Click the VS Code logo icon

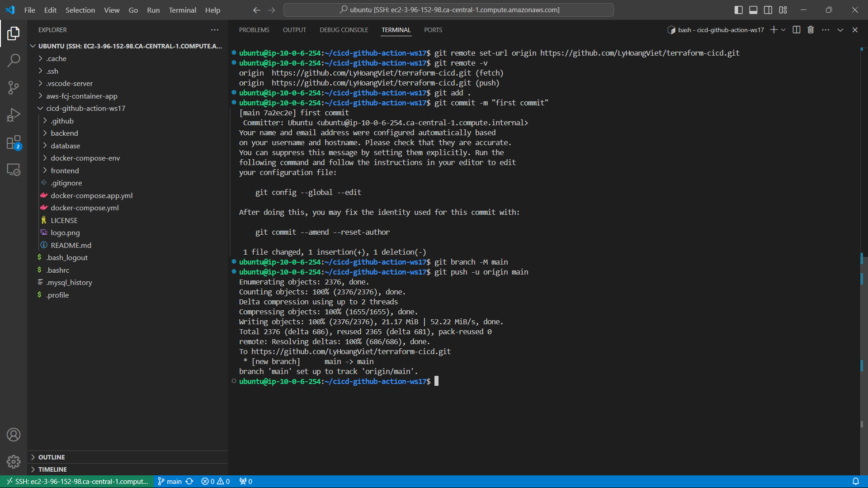tap(10, 9)
